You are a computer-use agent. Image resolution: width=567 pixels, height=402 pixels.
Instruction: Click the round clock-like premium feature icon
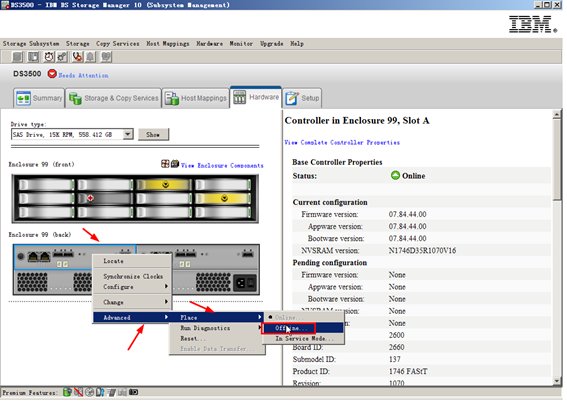click(x=89, y=392)
